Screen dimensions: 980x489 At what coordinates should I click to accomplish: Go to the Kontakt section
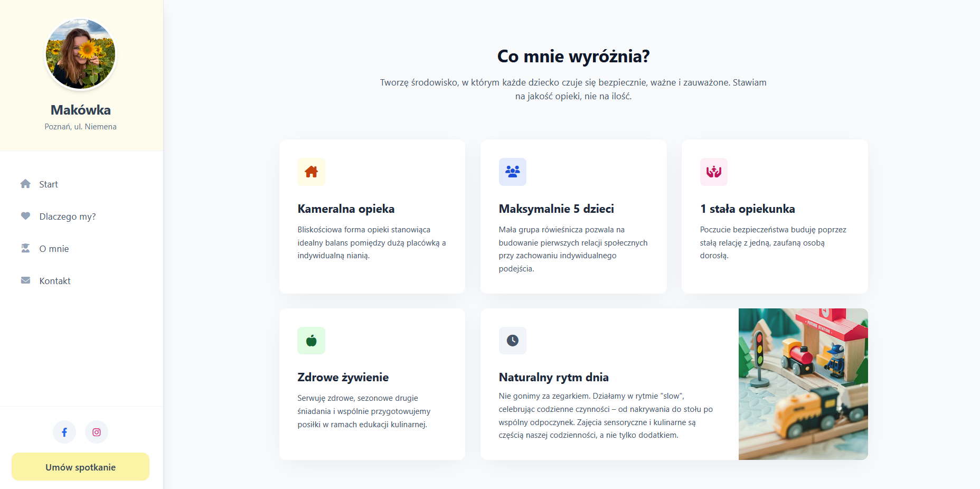tap(54, 280)
